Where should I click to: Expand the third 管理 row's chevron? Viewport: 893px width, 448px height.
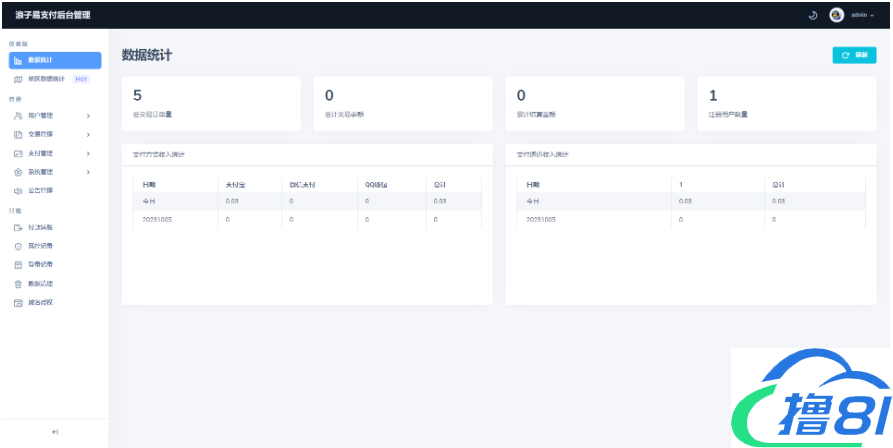88,153
